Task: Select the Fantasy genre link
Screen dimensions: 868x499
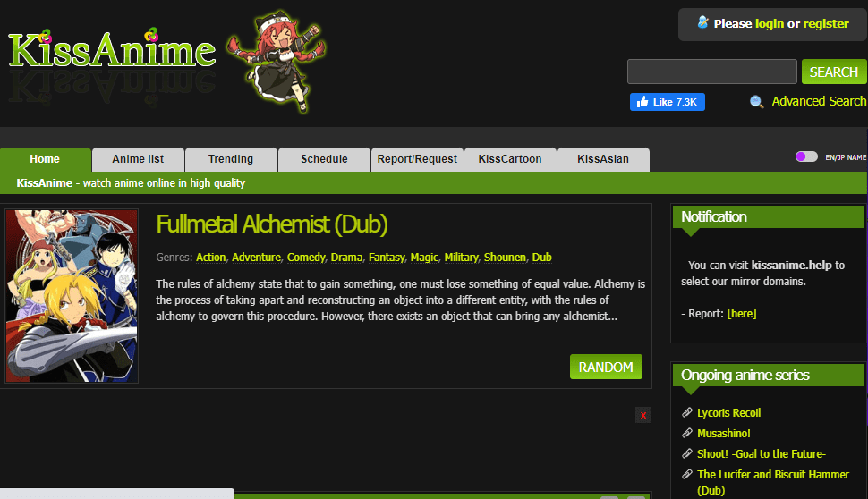Action: click(387, 258)
